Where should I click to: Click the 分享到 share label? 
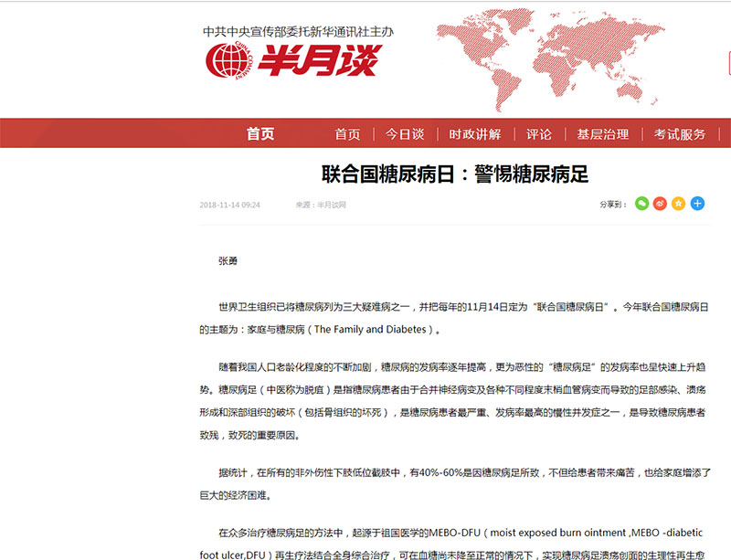[x=611, y=204]
